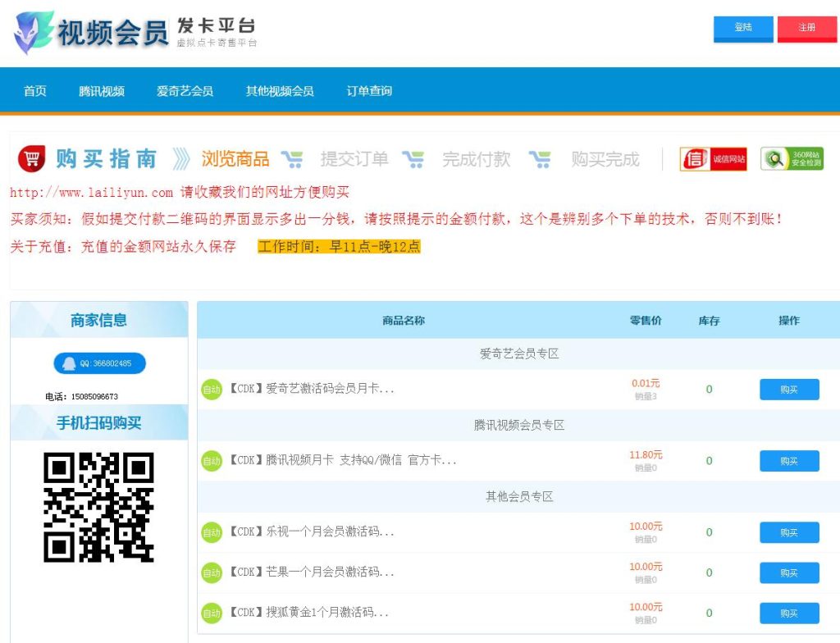Click the green 自动 icon on the 乐视会员 row

click(x=212, y=531)
